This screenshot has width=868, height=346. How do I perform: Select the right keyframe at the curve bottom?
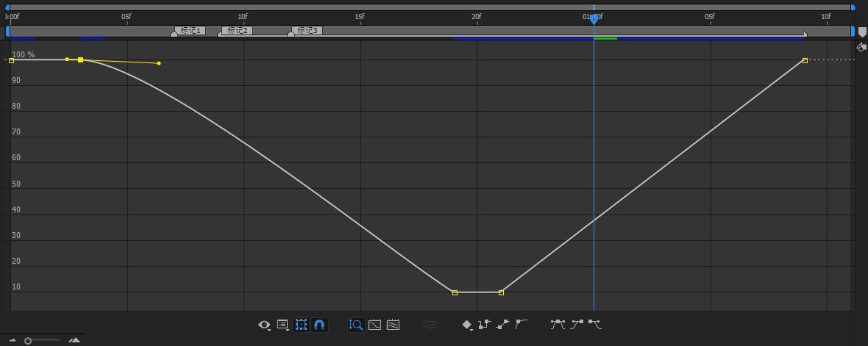pos(501,292)
